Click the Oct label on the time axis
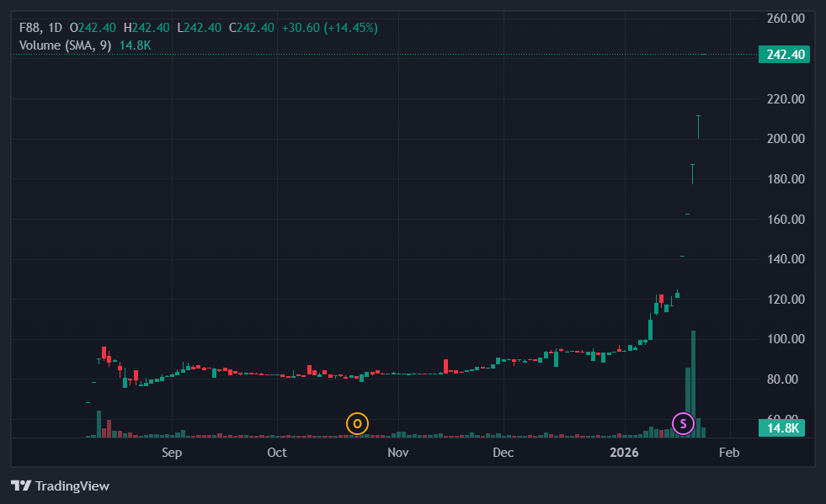 click(x=276, y=453)
